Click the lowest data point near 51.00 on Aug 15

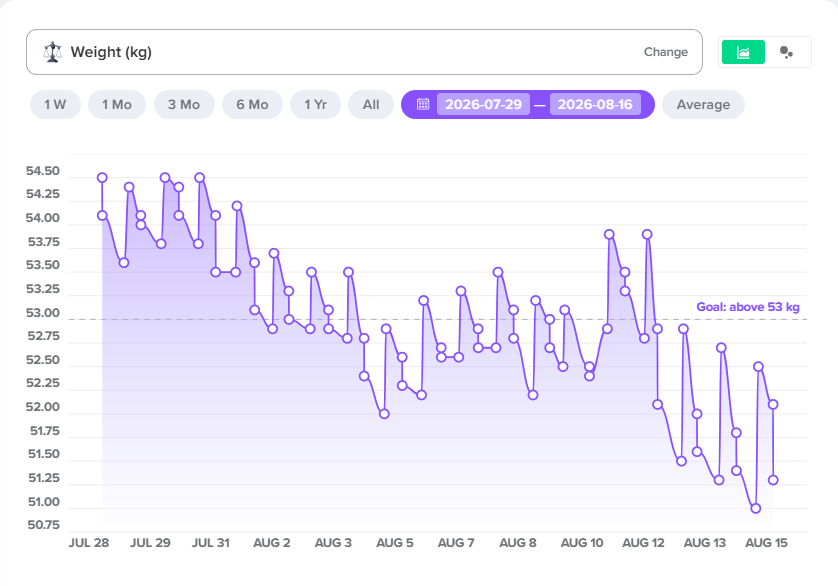[755, 508]
